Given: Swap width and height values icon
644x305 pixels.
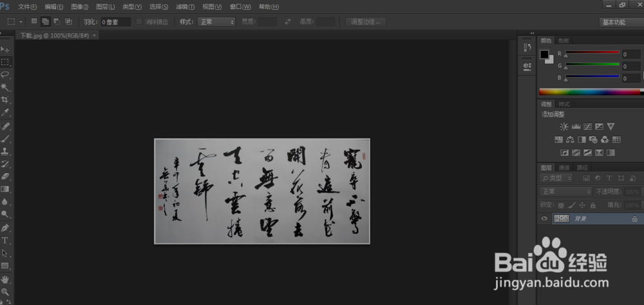Looking at the screenshot, I should tap(288, 22).
